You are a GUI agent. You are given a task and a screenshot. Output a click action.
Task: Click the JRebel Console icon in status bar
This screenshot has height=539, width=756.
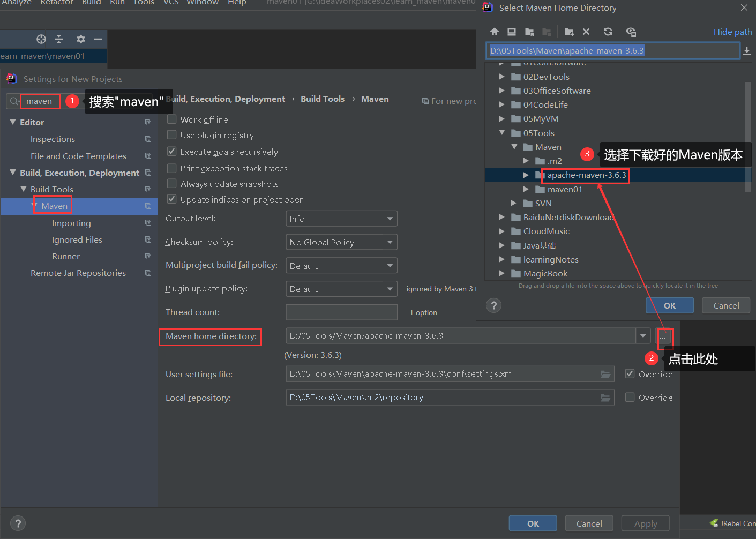[x=714, y=523]
